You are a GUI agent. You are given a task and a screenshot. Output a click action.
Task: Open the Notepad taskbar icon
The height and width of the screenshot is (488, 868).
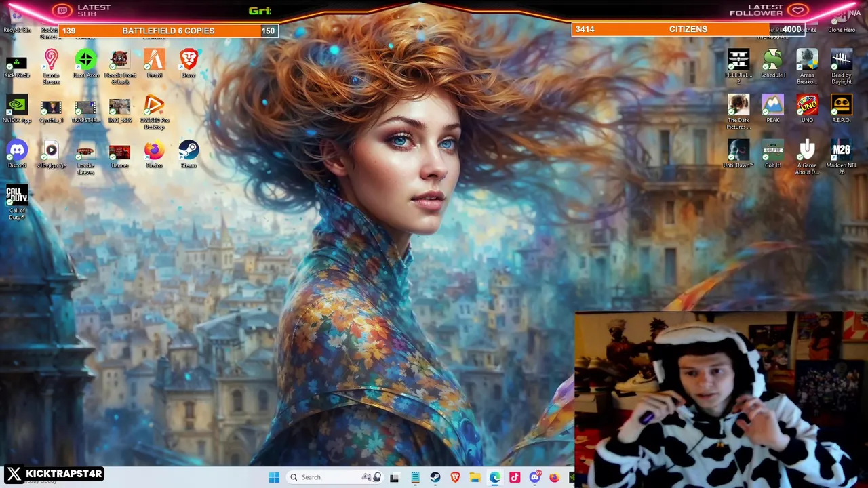(x=415, y=477)
